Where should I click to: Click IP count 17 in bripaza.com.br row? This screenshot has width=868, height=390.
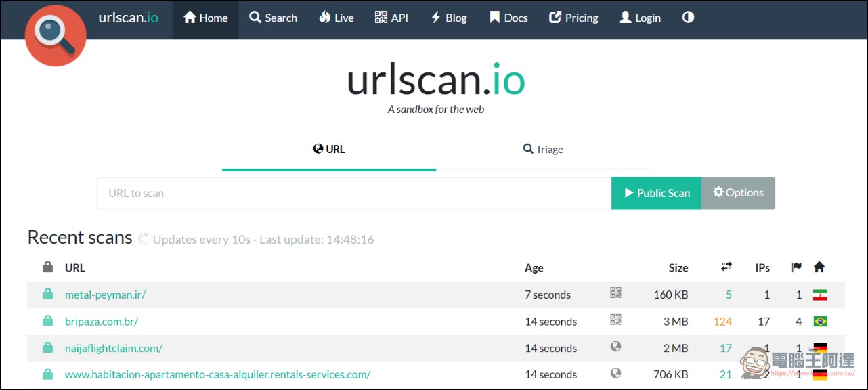coord(764,322)
